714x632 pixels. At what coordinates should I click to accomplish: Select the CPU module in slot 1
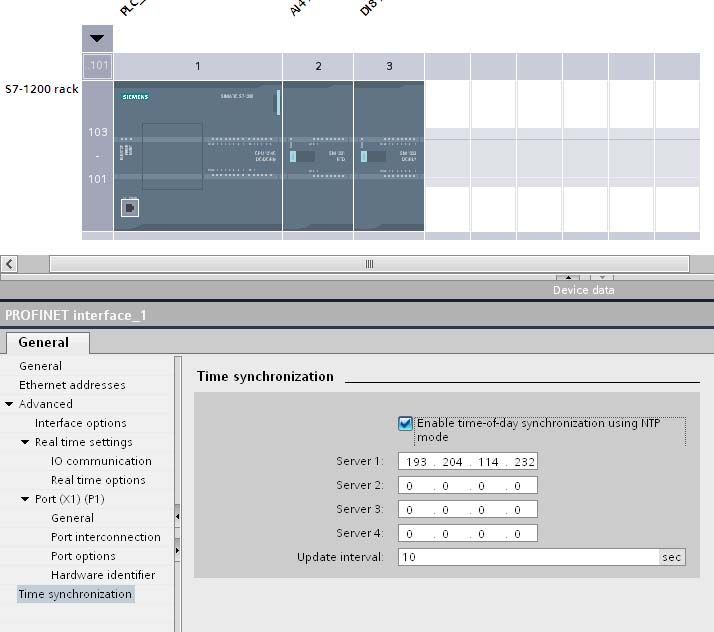198,156
